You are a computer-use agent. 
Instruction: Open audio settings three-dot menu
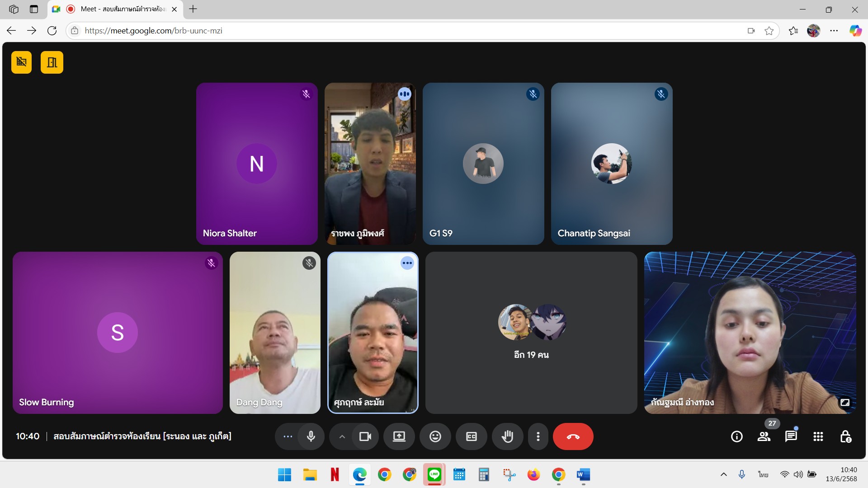[x=288, y=436]
